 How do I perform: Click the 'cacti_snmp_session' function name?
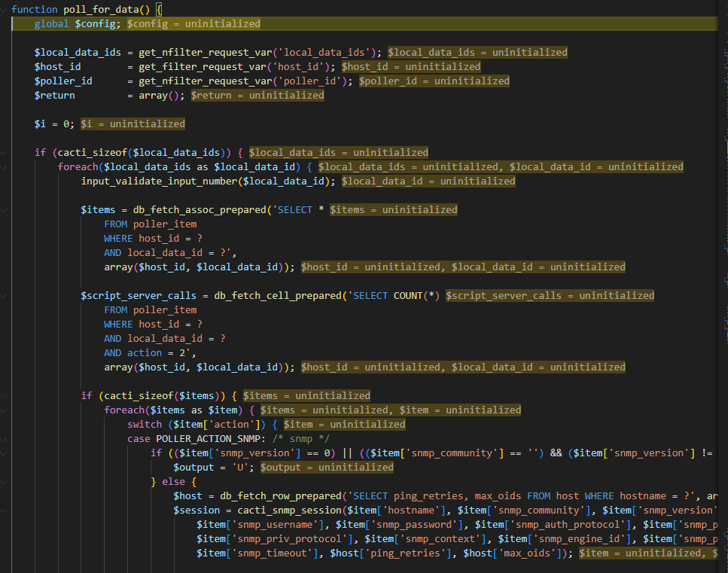(290, 511)
